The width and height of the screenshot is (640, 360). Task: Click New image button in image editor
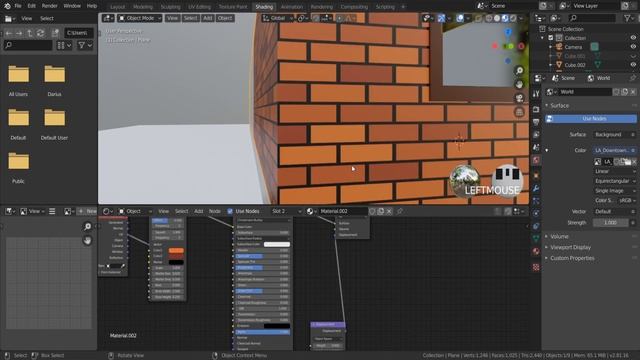(x=87, y=211)
